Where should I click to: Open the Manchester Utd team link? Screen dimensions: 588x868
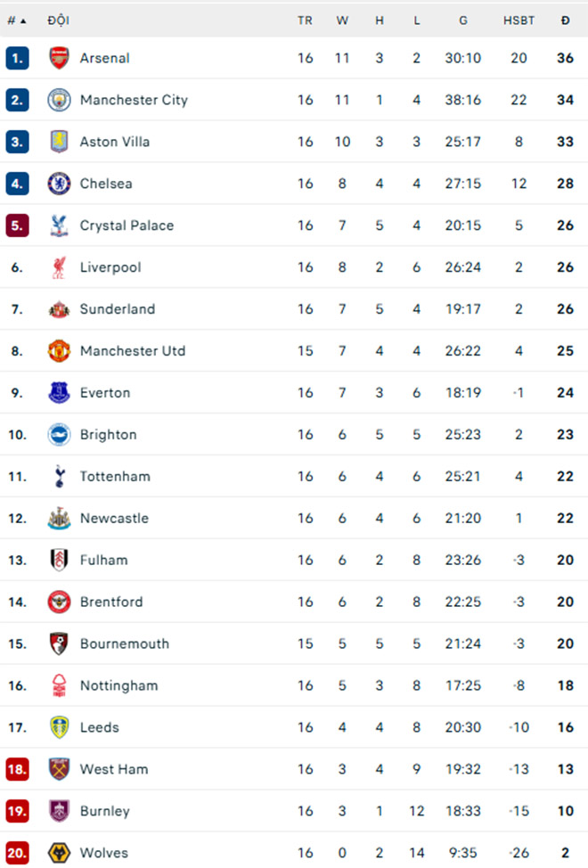click(133, 351)
